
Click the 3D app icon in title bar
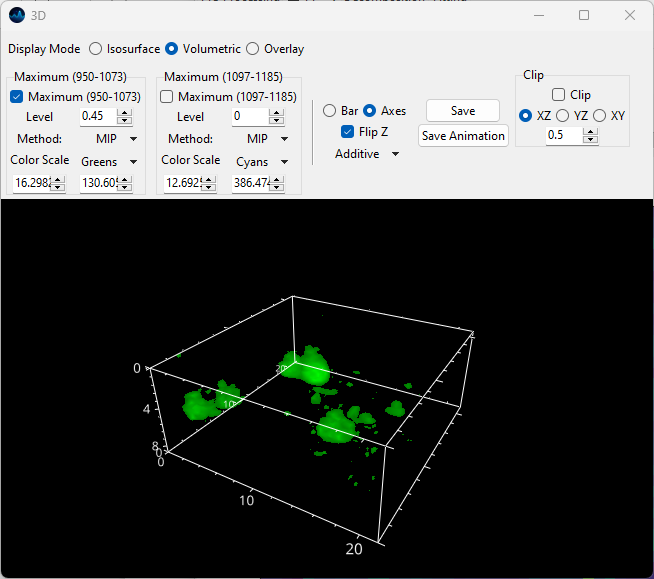[17, 15]
